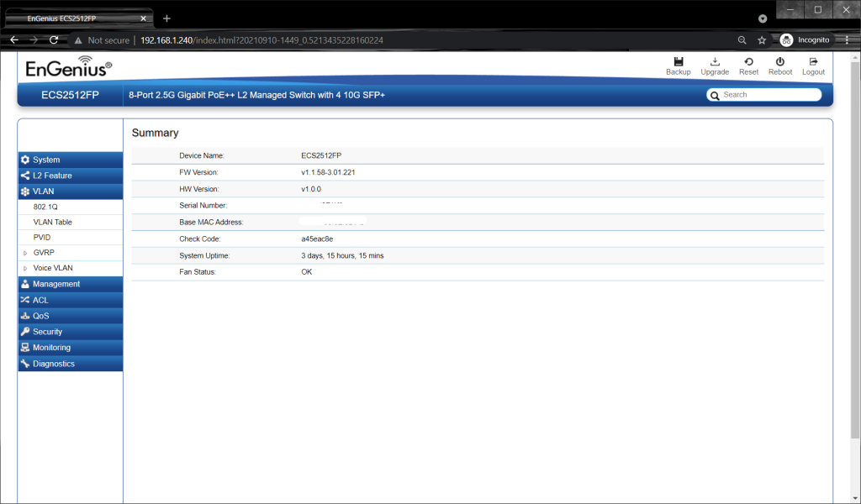Open the 802.1Q VLAN page
This screenshot has height=504, width=861.
45,207
